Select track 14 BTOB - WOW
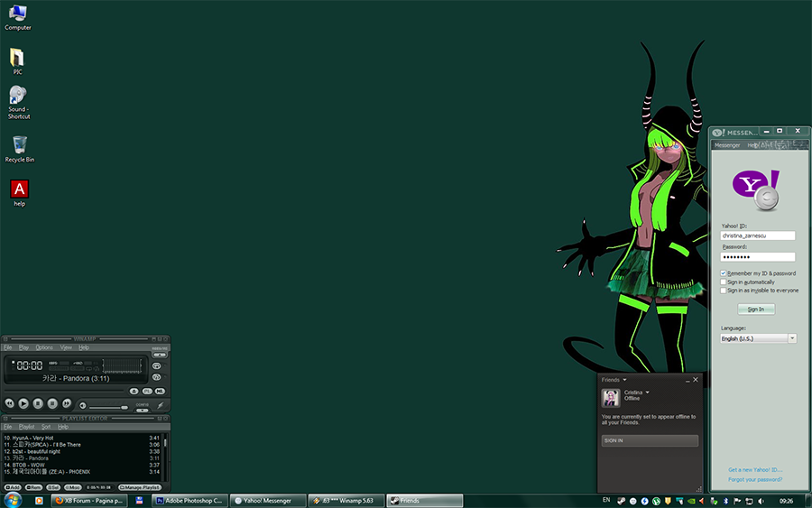 tap(83, 465)
